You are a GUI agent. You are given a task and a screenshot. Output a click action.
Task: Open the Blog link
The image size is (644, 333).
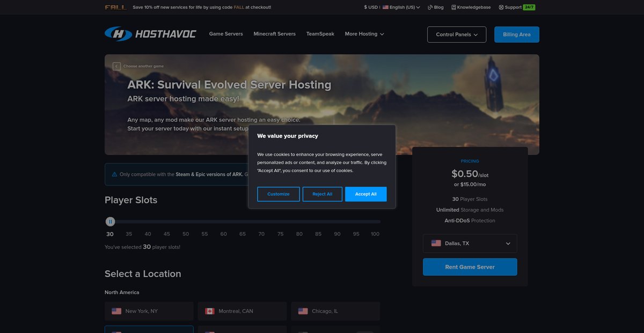coord(435,8)
